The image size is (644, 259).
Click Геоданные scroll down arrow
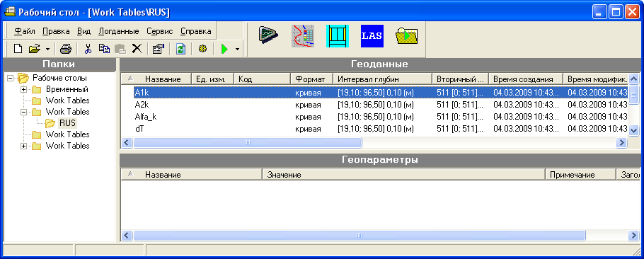coord(633,130)
